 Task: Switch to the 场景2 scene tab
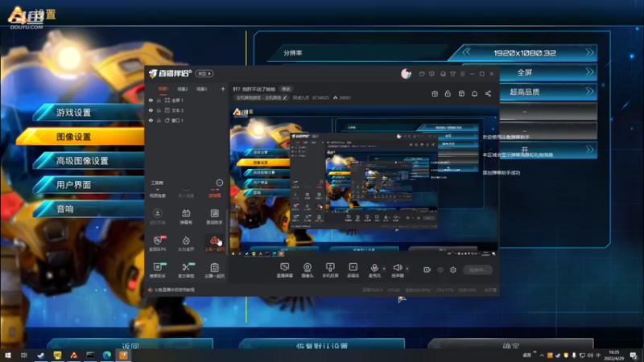tap(183, 88)
